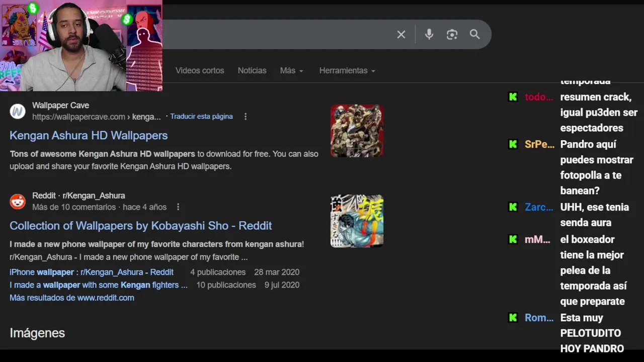Open the iPhone wallpaper r/Kengan_Ashura sublink
The height and width of the screenshot is (362, 644).
[92, 272]
